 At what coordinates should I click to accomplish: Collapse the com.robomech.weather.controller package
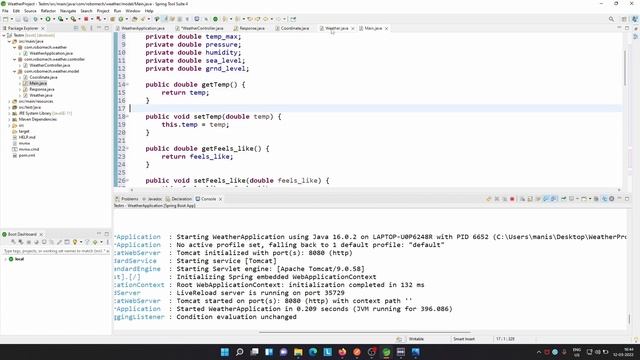click(15, 59)
